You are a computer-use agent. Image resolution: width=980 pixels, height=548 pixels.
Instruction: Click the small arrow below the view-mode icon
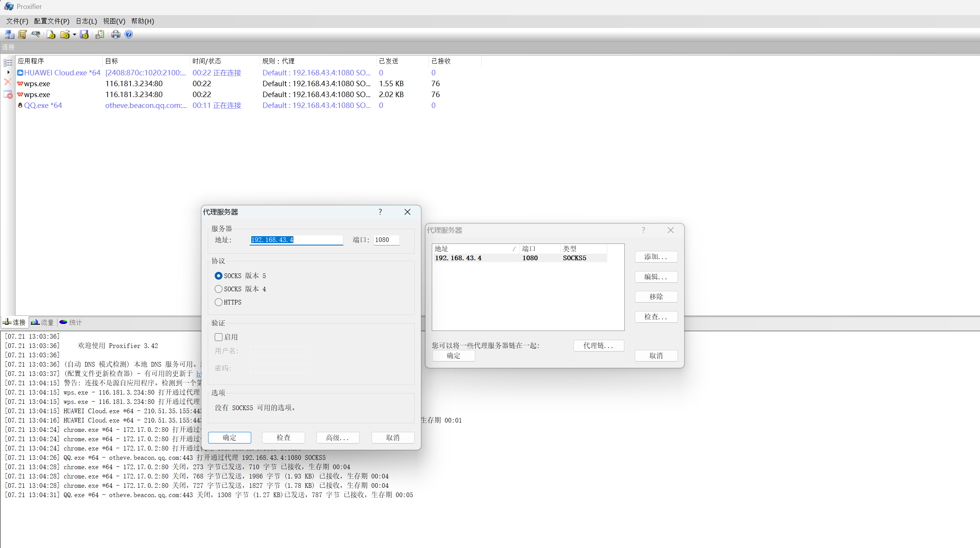click(x=8, y=72)
